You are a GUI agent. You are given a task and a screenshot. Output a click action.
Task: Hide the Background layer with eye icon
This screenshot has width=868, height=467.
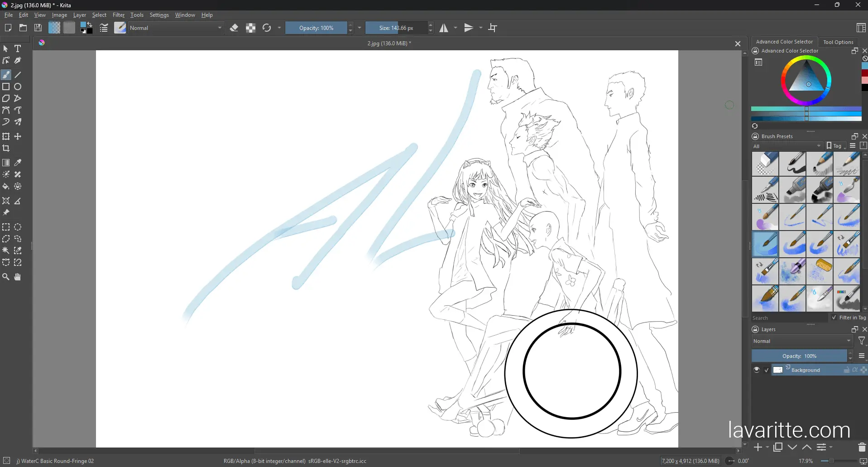[x=756, y=370]
